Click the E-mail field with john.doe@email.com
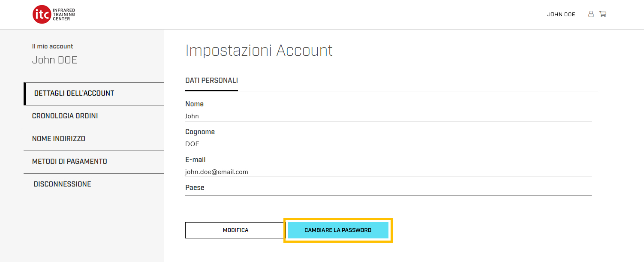644x262 pixels. coord(388,172)
